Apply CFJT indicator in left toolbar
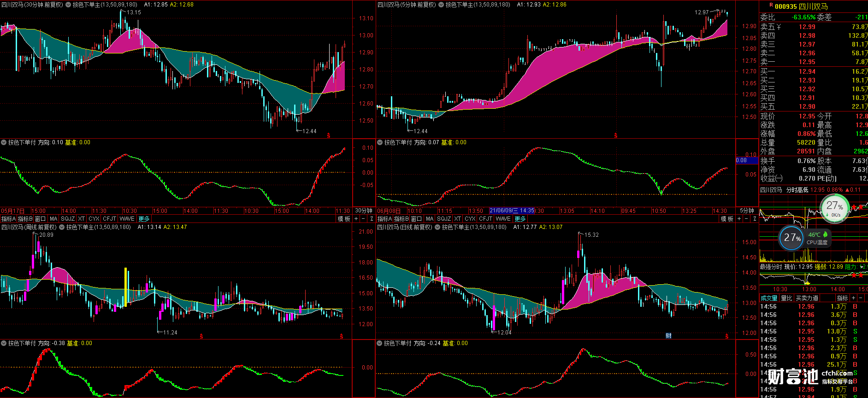Image resolution: width=868 pixels, height=398 pixels. tap(110, 219)
